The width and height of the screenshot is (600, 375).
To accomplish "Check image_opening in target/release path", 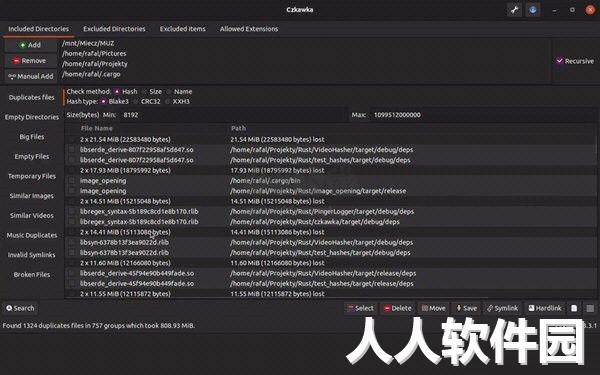I will click(72, 191).
